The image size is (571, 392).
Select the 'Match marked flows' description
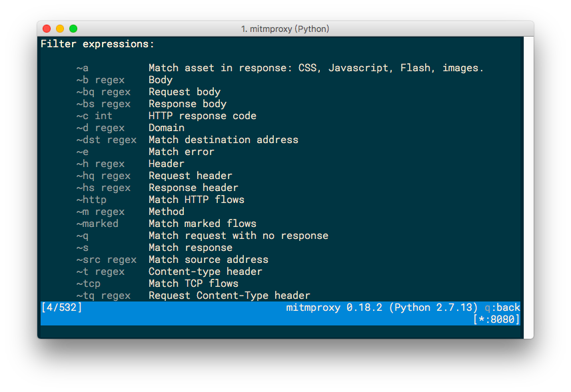click(203, 224)
